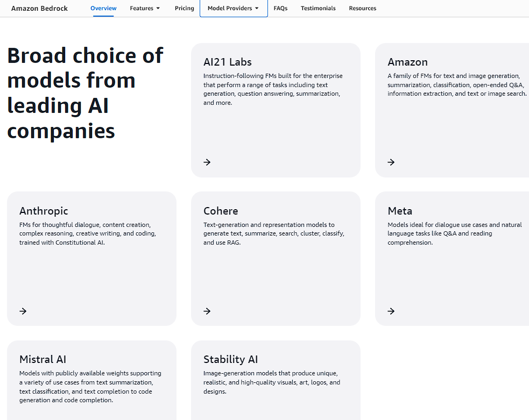The width and height of the screenshot is (529, 420).
Task: Click the arrow icon in Cohere card
Action: tap(207, 311)
